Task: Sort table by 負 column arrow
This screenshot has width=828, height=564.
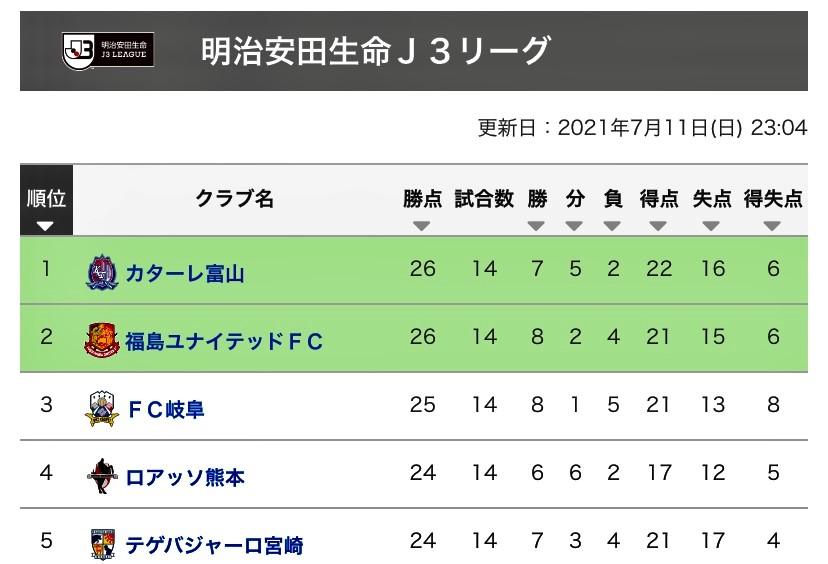Action: 612,226
